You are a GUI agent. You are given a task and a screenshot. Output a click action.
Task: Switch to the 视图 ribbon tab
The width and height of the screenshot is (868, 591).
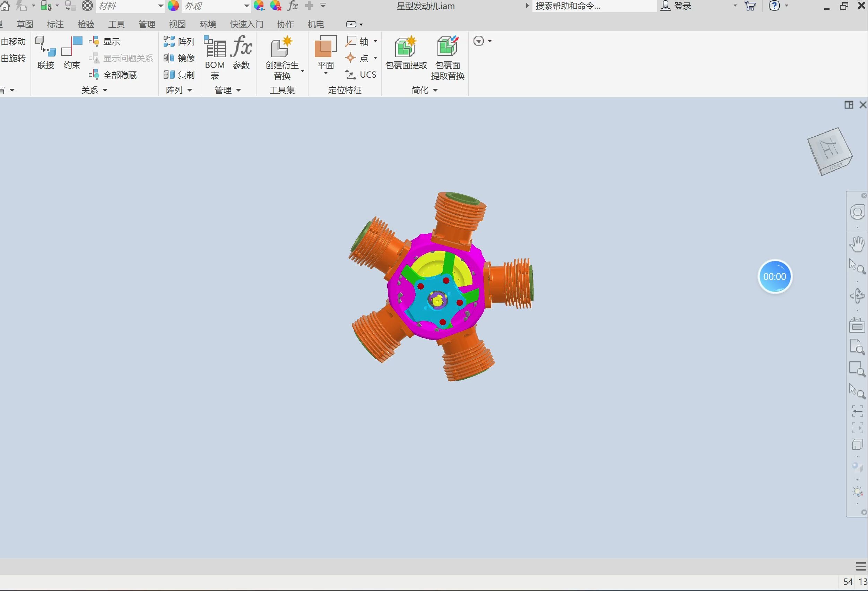pyautogui.click(x=177, y=24)
